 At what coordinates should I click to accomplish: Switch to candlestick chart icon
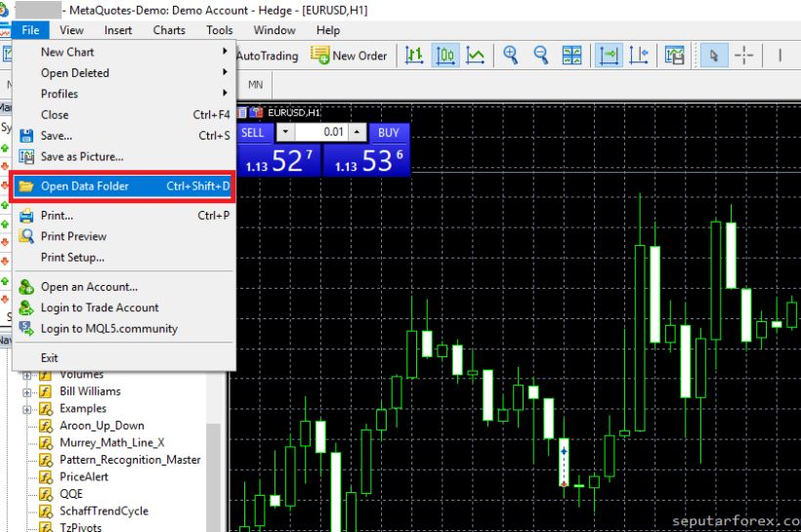point(445,56)
